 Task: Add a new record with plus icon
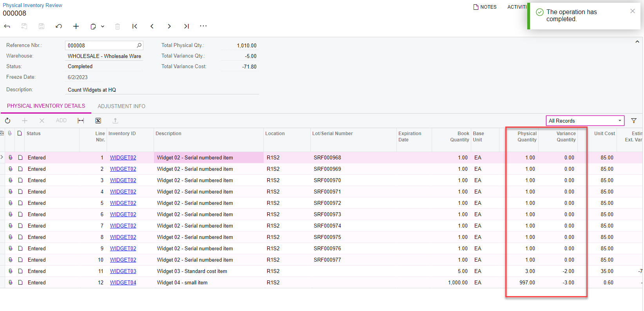point(76,26)
